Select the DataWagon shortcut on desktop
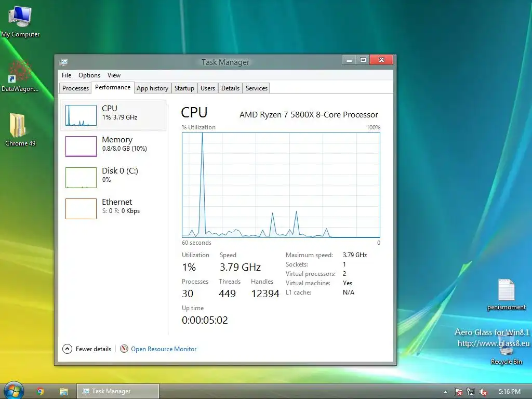 20,76
